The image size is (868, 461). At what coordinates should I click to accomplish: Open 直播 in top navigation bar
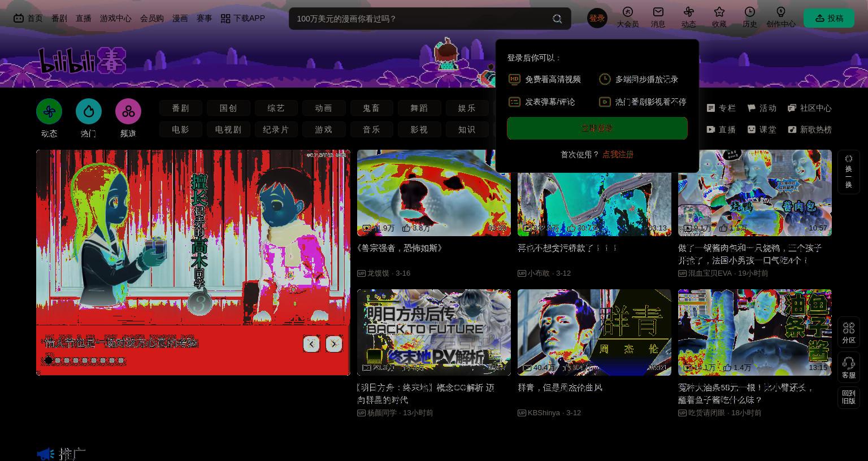[x=84, y=18]
